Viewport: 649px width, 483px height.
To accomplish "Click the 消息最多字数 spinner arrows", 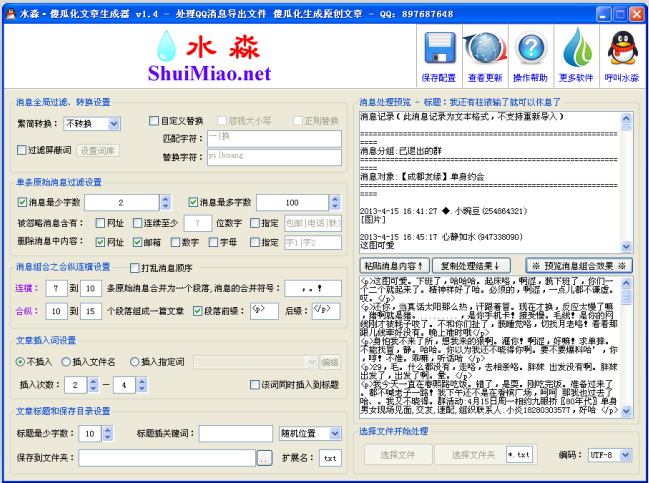I will pyautogui.click(x=335, y=202).
